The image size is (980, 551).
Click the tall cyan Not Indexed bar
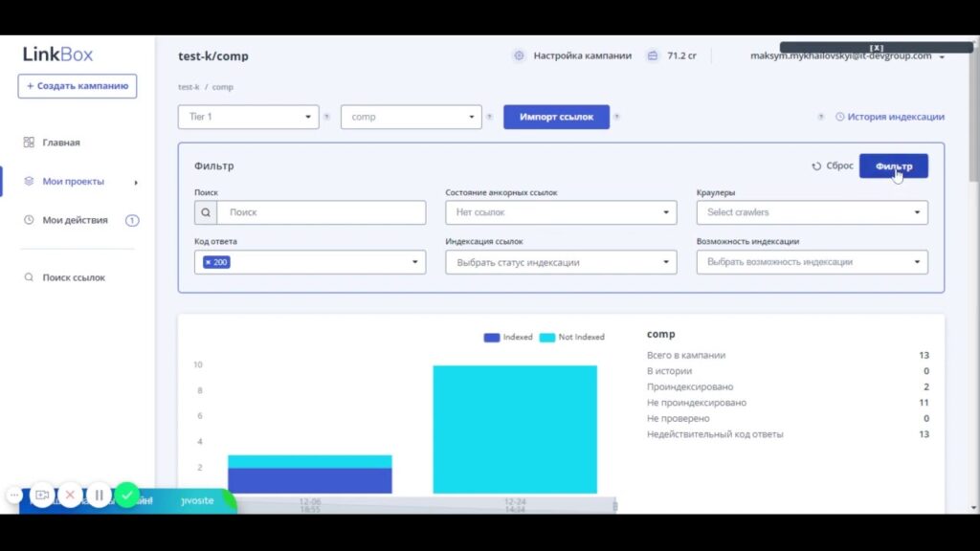point(515,430)
